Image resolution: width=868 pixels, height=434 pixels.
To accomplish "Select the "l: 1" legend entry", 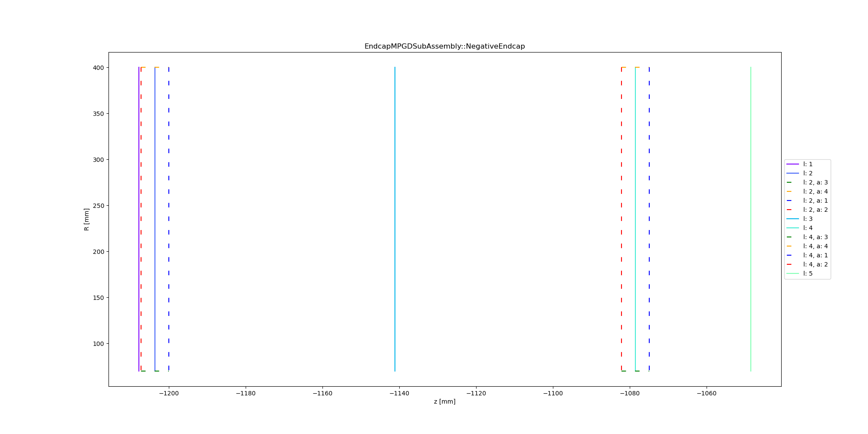I will (x=808, y=164).
